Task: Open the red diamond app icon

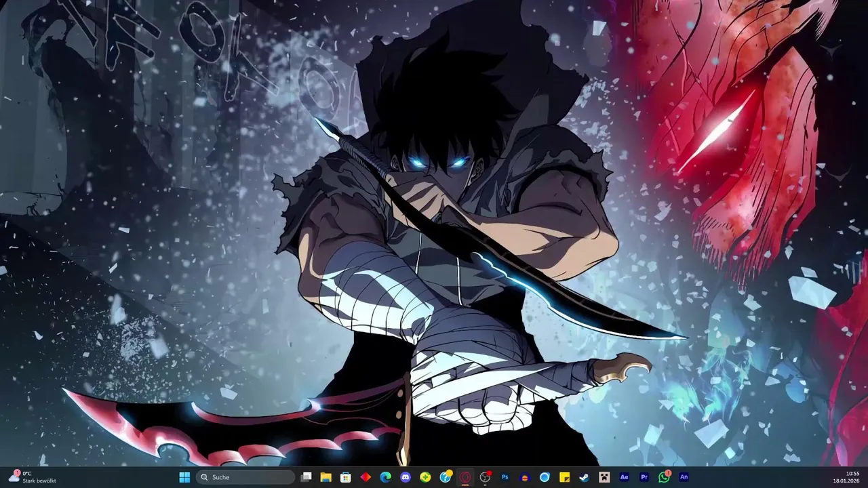Action: tap(366, 477)
